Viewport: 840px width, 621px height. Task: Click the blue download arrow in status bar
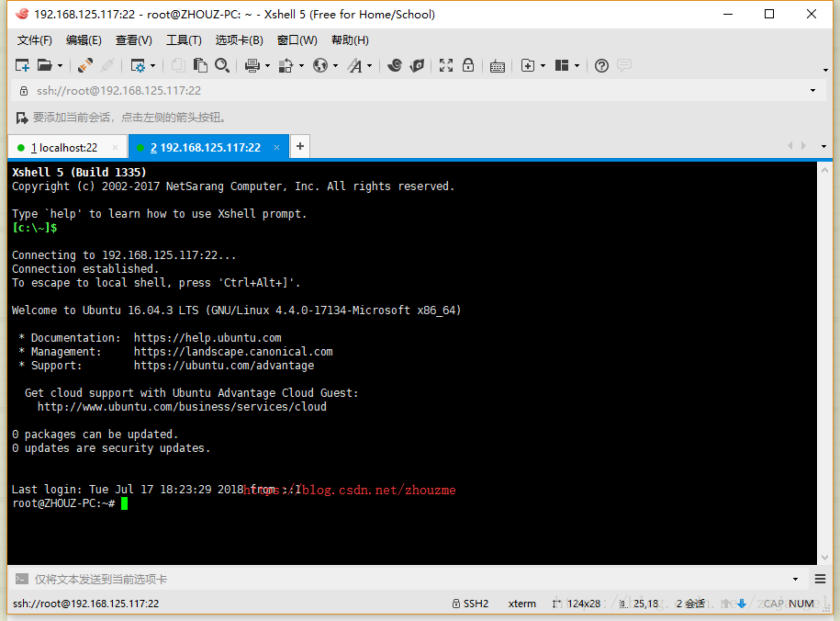(x=742, y=604)
